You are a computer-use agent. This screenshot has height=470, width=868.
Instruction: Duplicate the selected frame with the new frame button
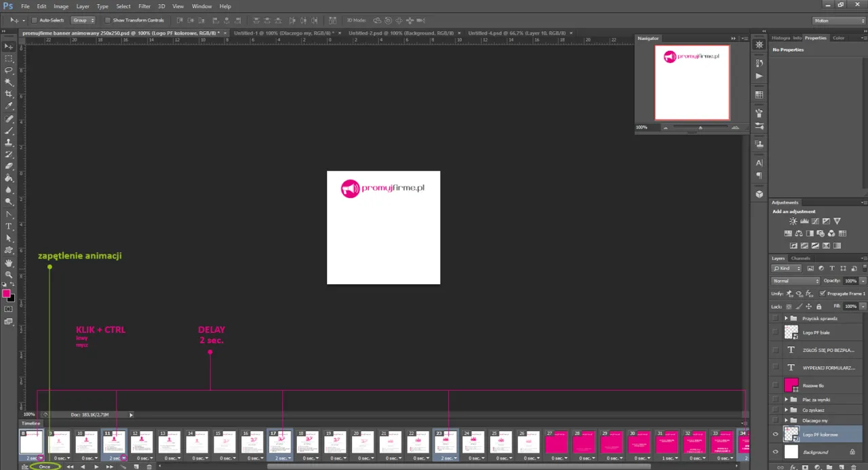136,467
